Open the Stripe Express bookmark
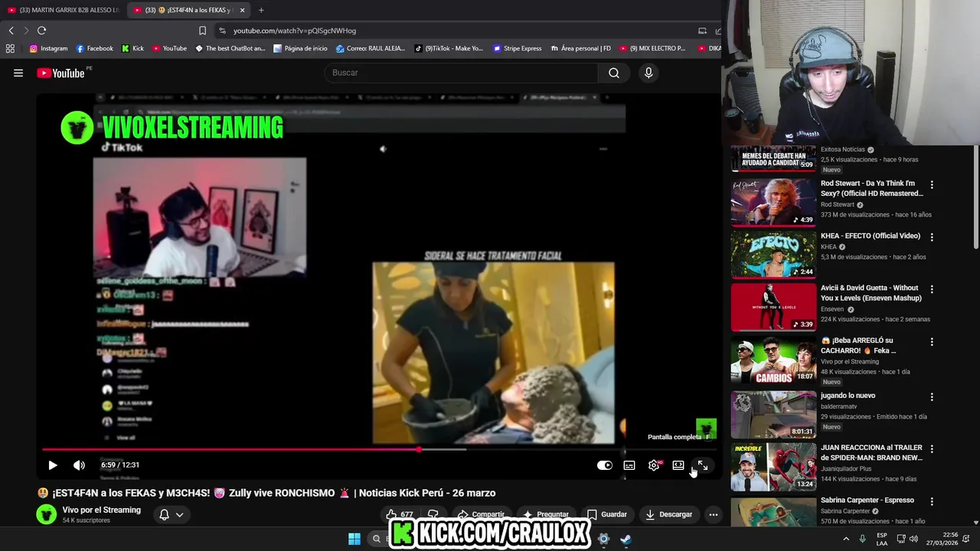The height and width of the screenshot is (551, 980). point(518,48)
